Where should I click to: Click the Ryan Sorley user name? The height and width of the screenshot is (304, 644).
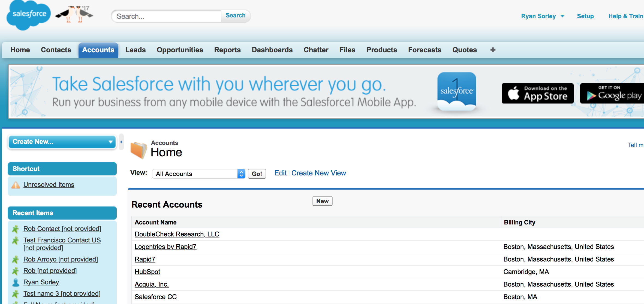click(x=538, y=16)
